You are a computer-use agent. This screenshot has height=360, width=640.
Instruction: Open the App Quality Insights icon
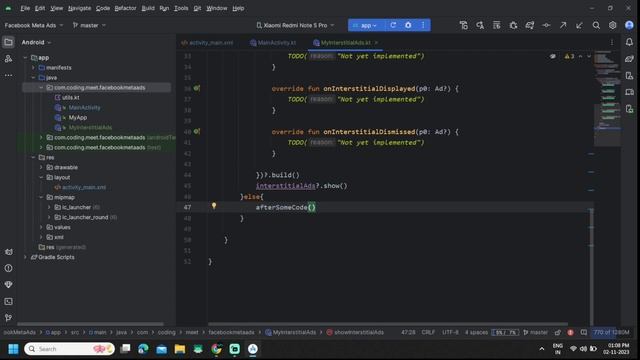point(9,284)
